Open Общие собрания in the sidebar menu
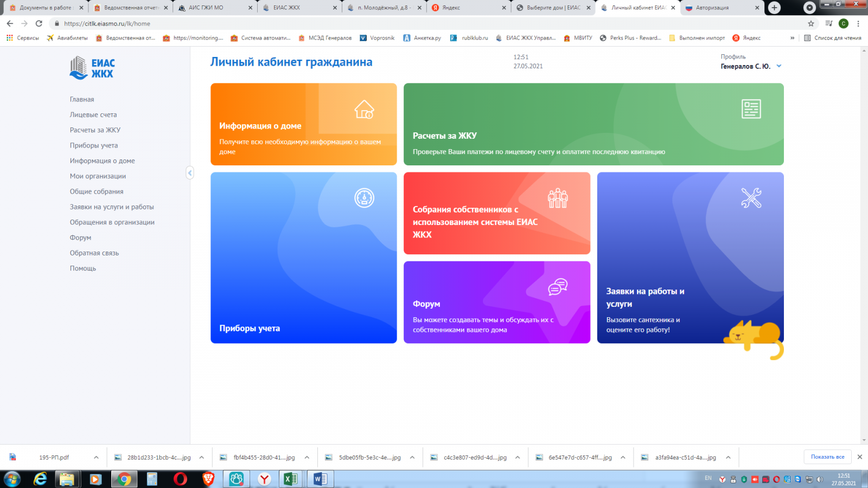This screenshot has width=868, height=488. [97, 191]
